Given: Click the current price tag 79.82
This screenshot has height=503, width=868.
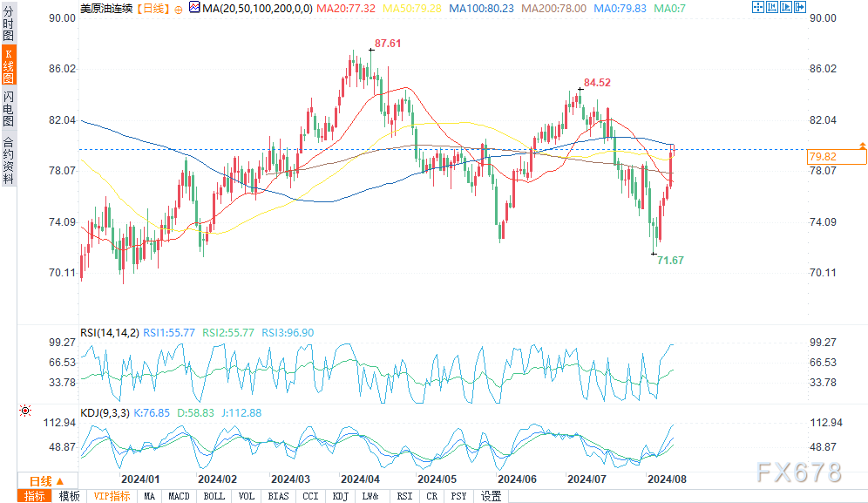Looking at the screenshot, I should pyautogui.click(x=837, y=157).
